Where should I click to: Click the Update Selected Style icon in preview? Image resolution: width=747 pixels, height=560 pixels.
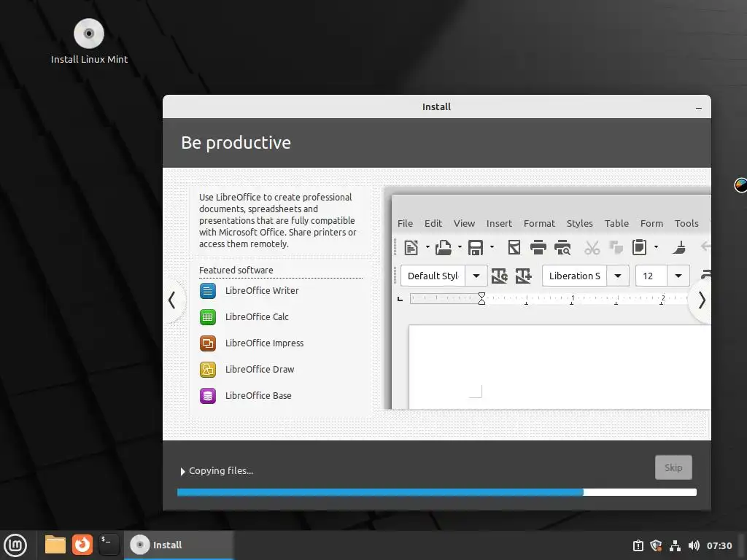499,276
